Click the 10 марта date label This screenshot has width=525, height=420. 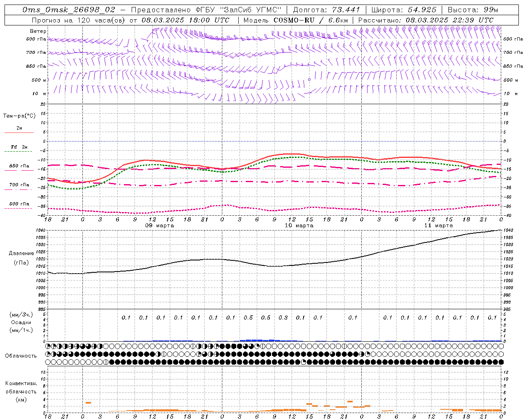coord(299,226)
